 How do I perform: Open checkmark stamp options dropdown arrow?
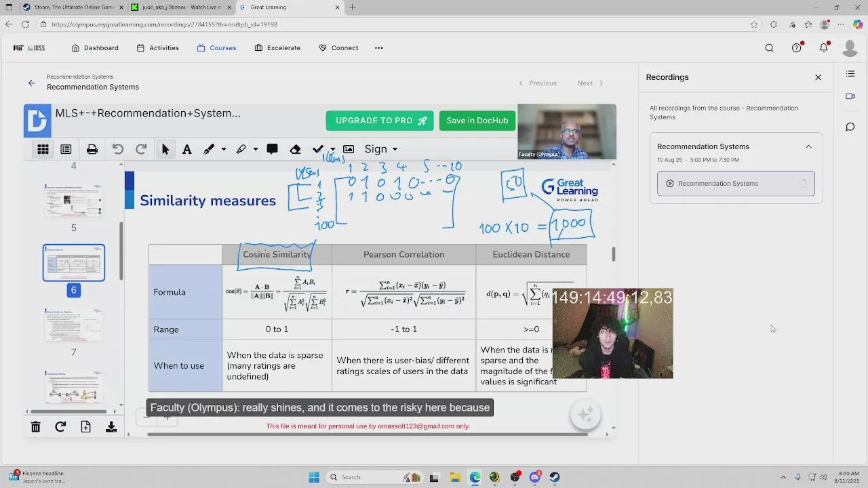point(332,149)
